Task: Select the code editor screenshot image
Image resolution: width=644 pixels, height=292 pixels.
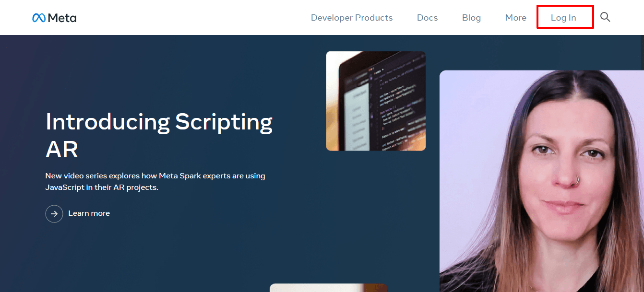Action: 375,101
